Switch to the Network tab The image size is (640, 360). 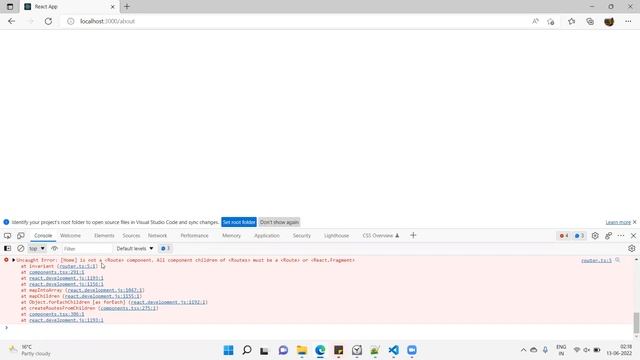pos(157,236)
